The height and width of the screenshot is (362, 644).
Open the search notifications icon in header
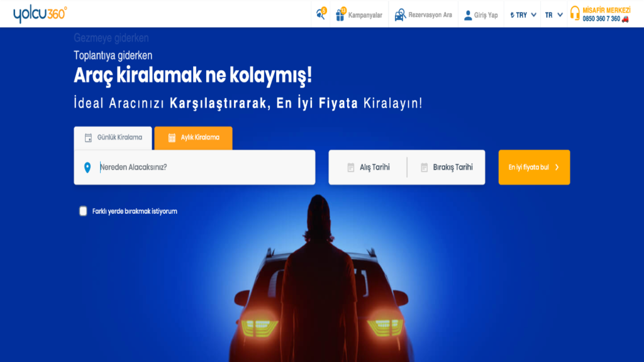click(321, 14)
